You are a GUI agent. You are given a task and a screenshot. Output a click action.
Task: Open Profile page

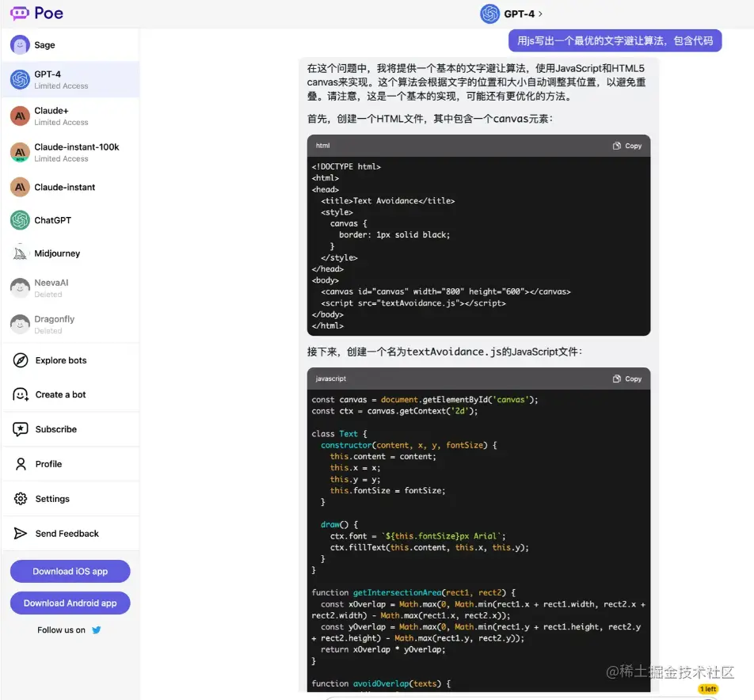point(70,464)
